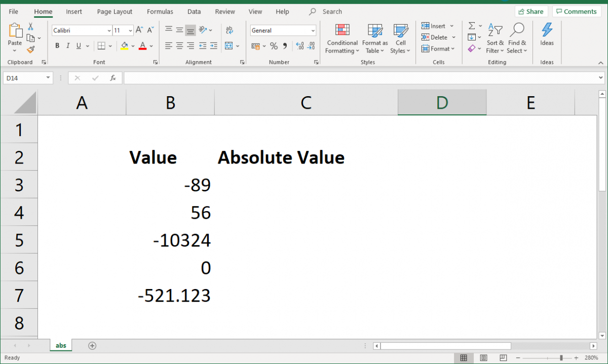
Task: Align text right
Action: pos(191,46)
